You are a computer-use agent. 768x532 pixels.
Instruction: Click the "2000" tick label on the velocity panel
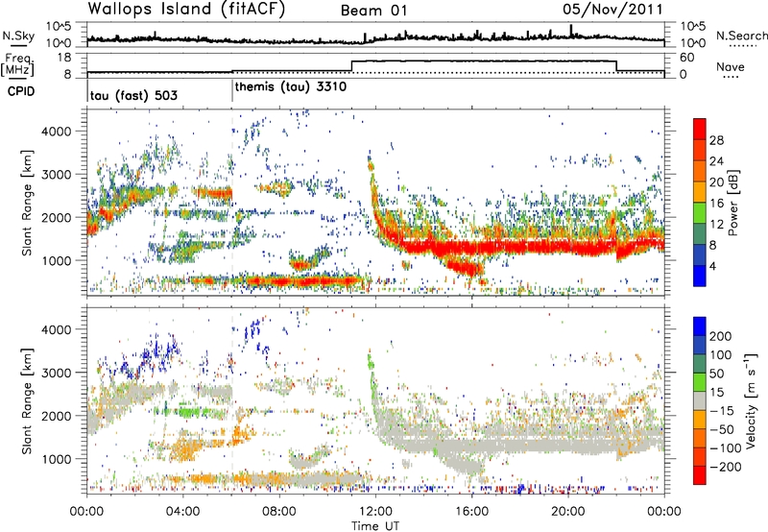coord(56,416)
